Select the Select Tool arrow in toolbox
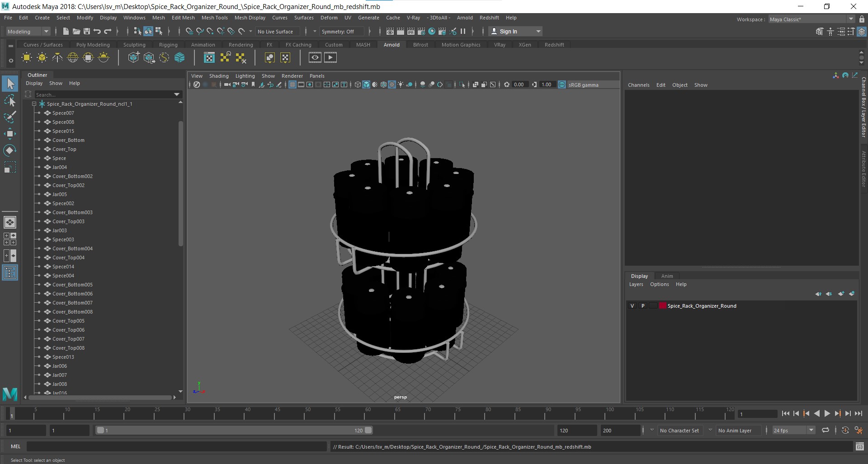Image resolution: width=868 pixels, height=464 pixels. click(x=10, y=84)
